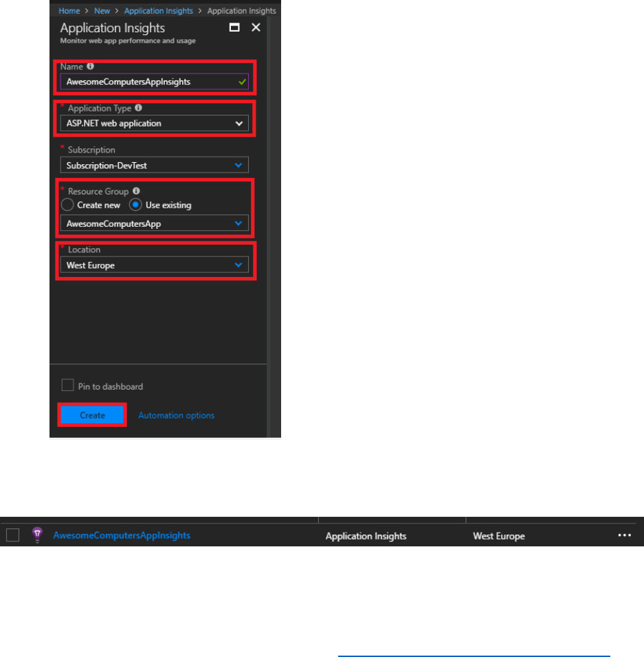
Task: Click the Application Insights breadcrumb link
Action: click(x=158, y=11)
